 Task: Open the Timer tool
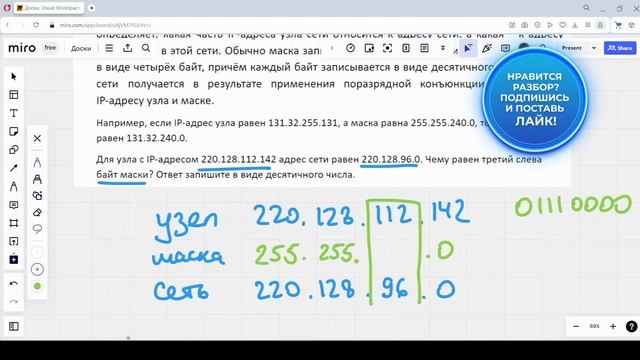(x=350, y=48)
